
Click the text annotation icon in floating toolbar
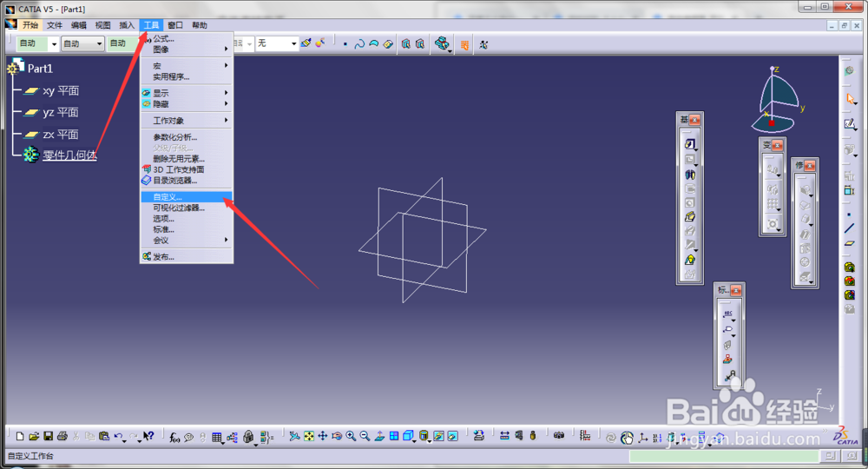point(727,314)
